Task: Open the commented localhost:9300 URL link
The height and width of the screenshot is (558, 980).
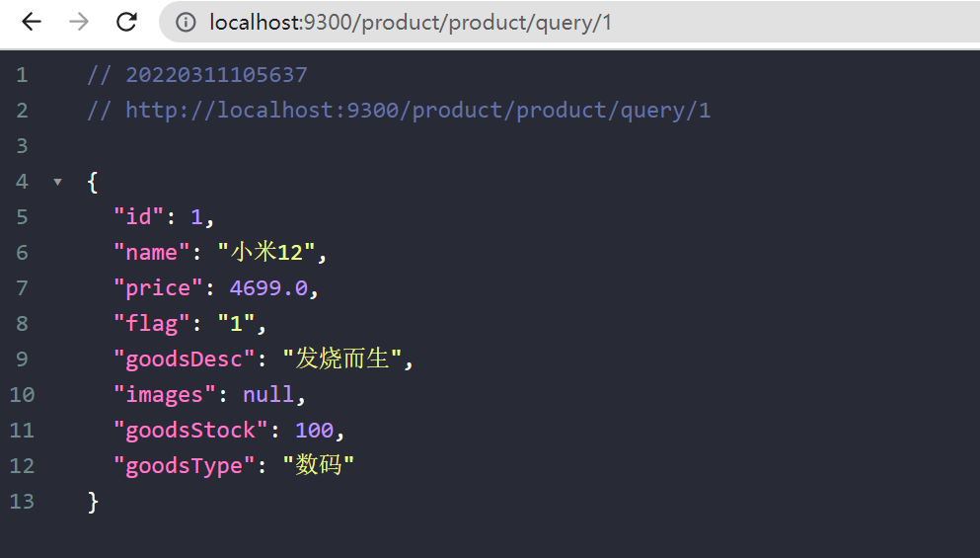Action: [418, 111]
